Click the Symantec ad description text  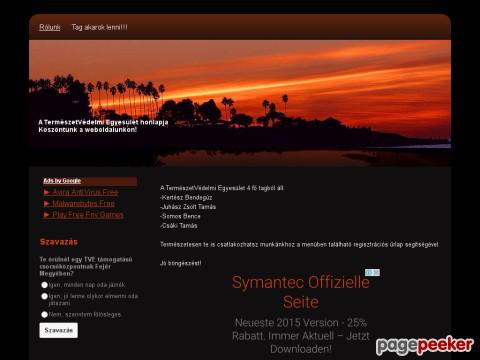301,336
